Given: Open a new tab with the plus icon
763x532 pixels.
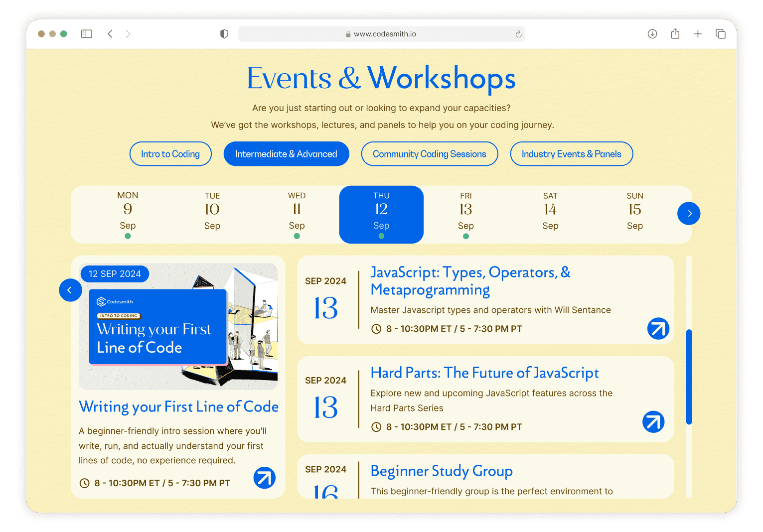Looking at the screenshot, I should (698, 34).
